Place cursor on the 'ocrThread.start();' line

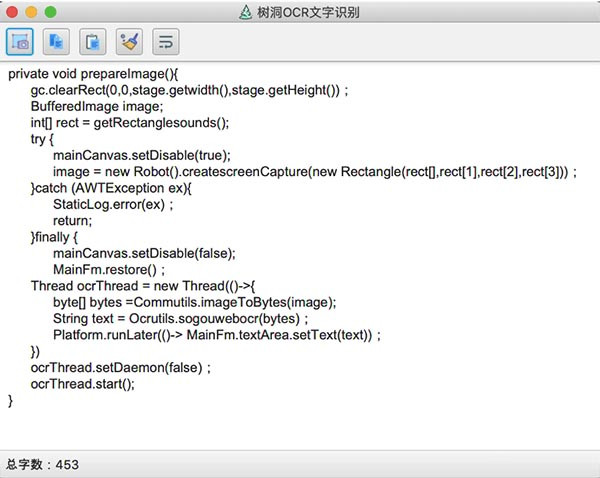tap(82, 384)
